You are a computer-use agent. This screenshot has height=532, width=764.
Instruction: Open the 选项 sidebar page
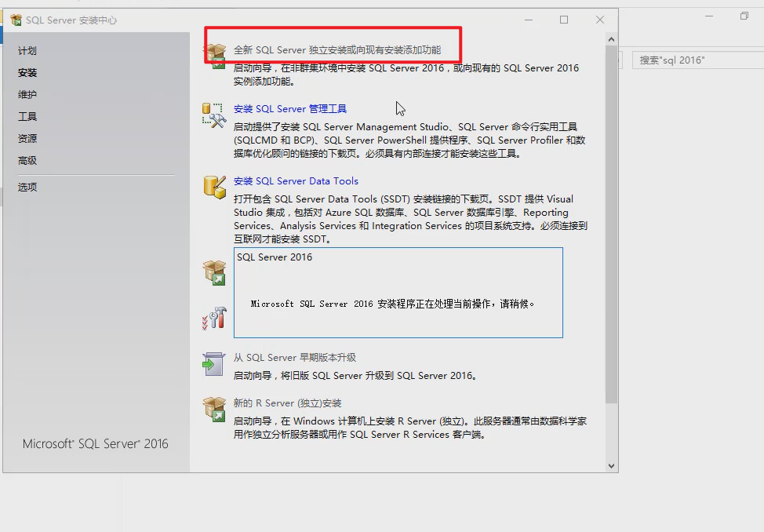[27, 188]
